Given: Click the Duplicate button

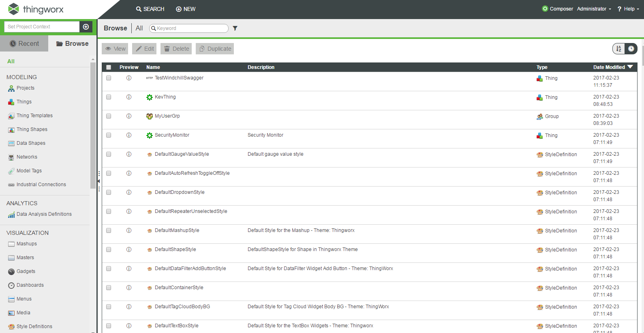Looking at the screenshot, I should [x=215, y=49].
